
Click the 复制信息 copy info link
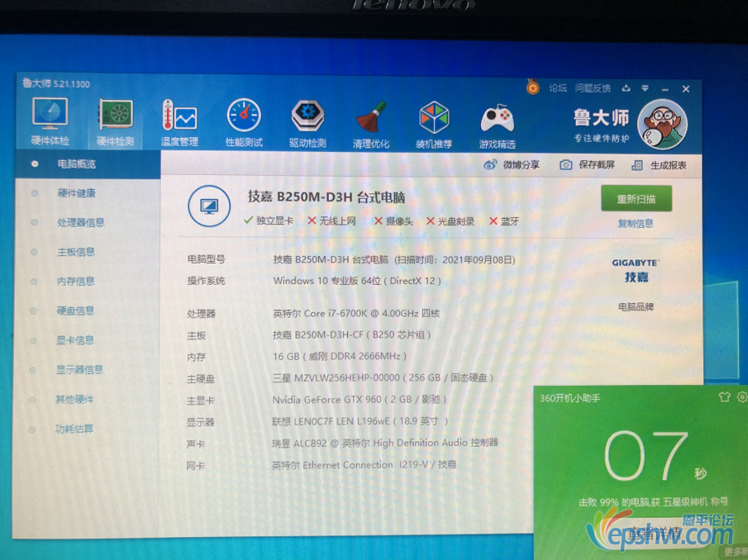(x=636, y=223)
